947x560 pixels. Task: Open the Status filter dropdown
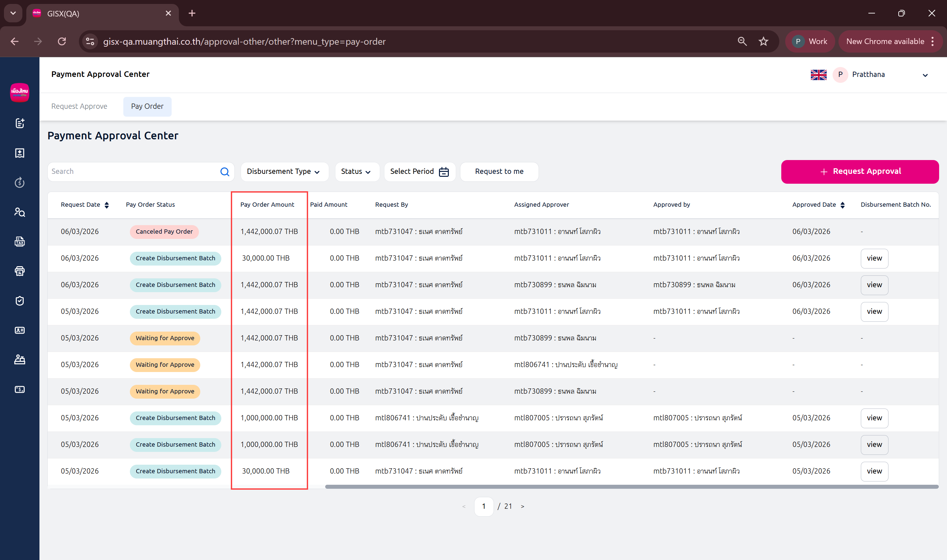point(356,172)
